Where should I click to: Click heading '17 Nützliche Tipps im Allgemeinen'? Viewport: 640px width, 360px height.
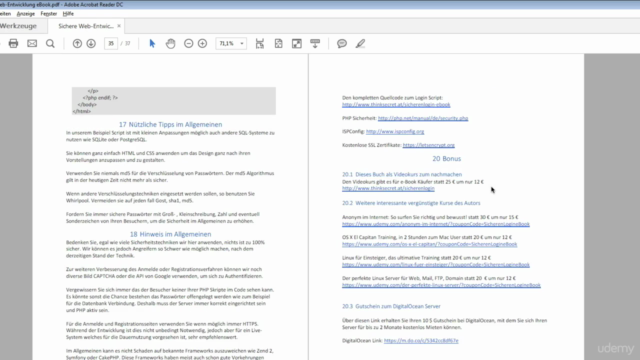click(171, 124)
